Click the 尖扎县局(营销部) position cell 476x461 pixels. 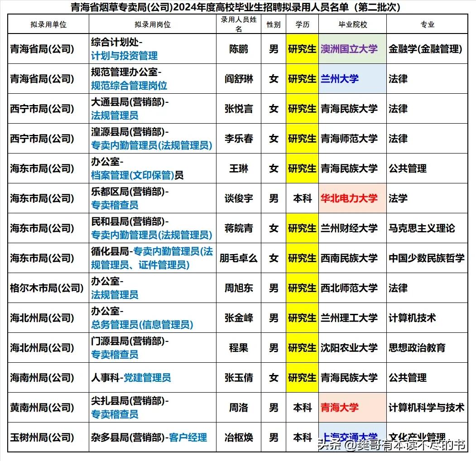click(x=152, y=408)
